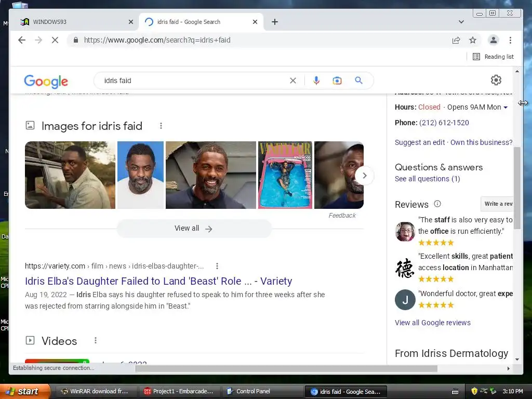Click View all images button
The image size is (532, 399).
[x=194, y=229]
